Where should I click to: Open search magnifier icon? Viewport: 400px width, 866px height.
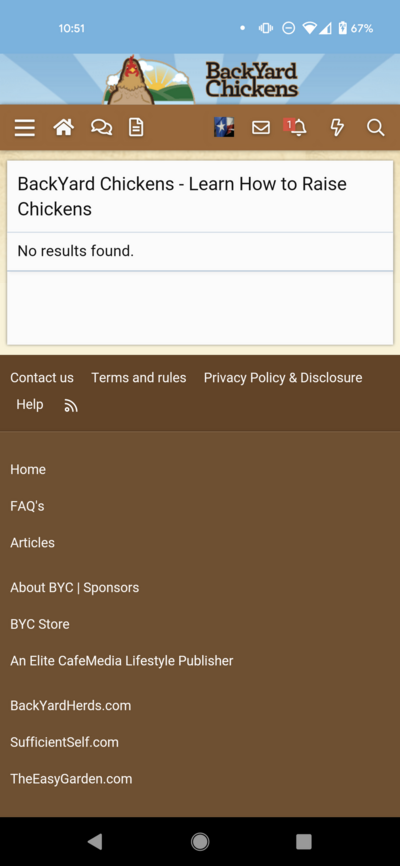[x=376, y=128]
